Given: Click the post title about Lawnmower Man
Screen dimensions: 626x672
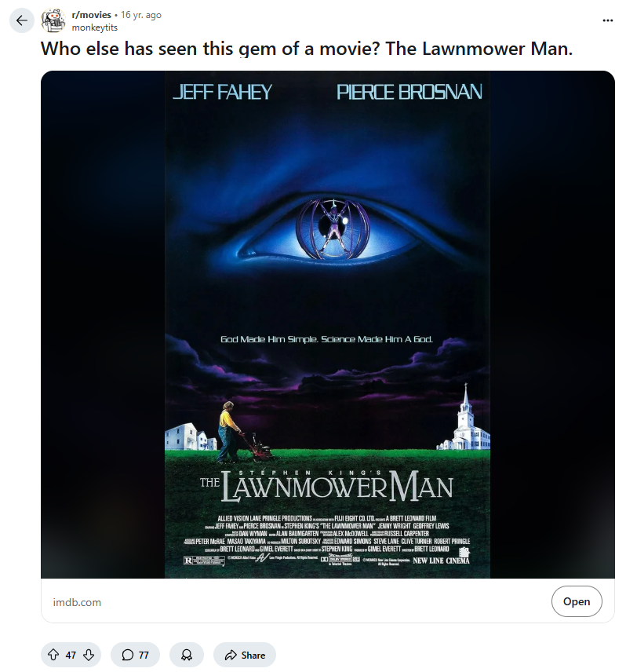Looking at the screenshot, I should (x=307, y=49).
